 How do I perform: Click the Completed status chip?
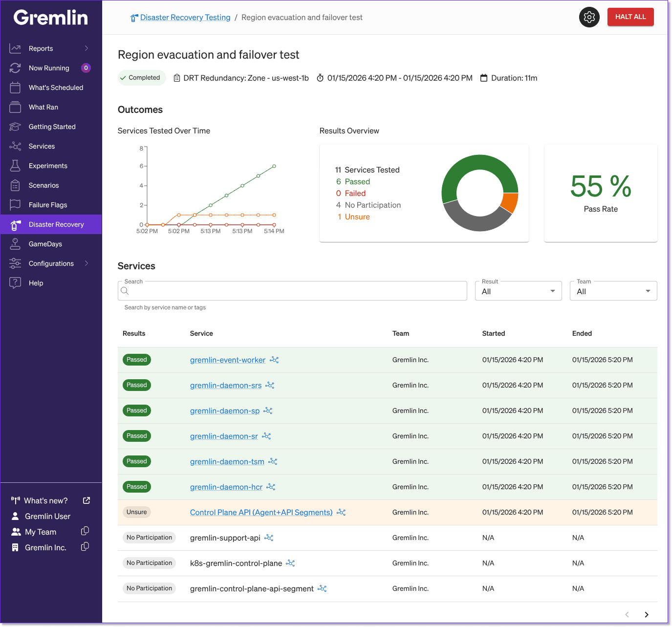pos(142,78)
